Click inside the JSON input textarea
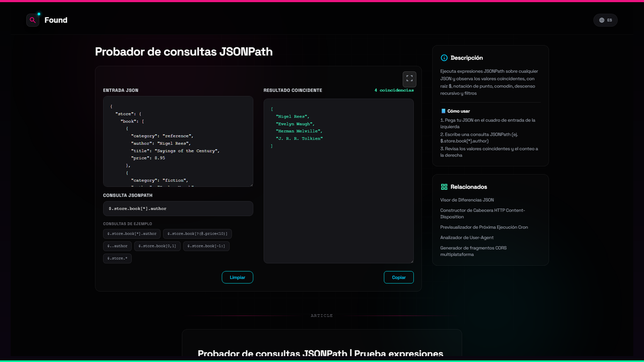 tap(178, 142)
